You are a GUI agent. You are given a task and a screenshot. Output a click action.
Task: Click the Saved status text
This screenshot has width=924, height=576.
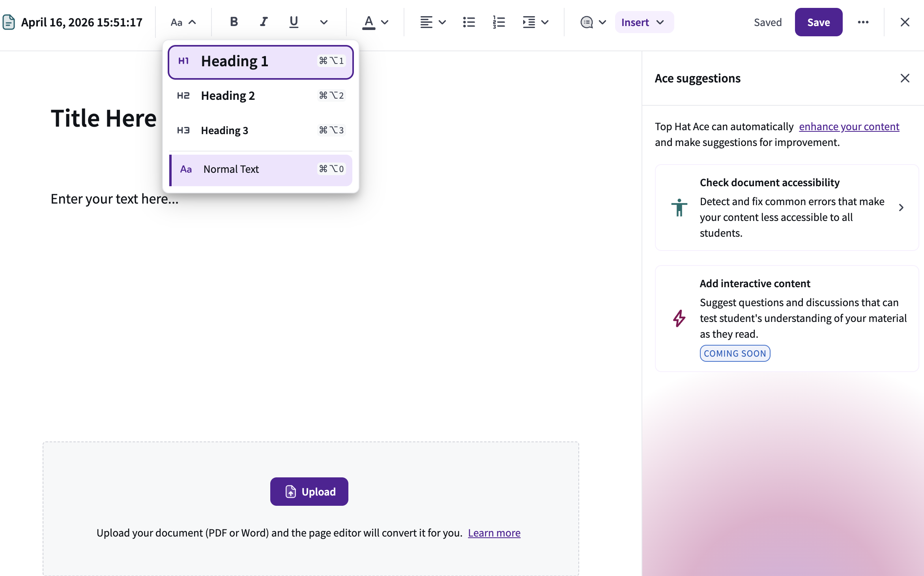click(x=768, y=22)
